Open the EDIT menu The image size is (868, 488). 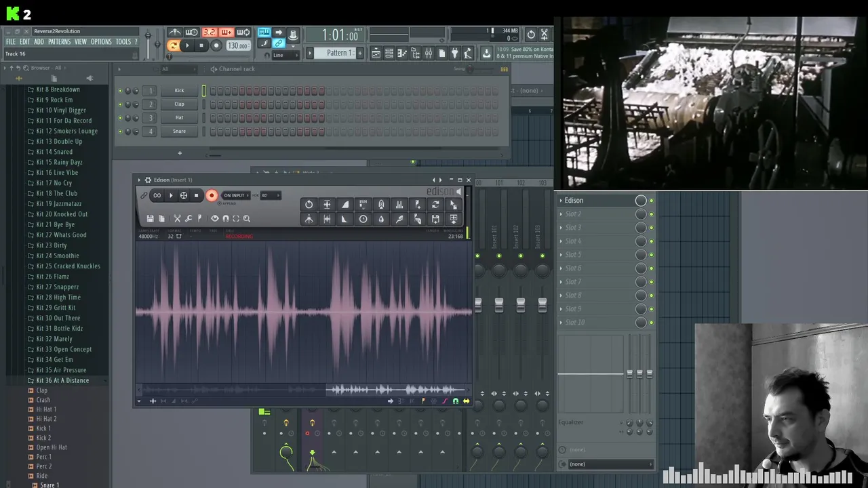pyautogui.click(x=24, y=42)
